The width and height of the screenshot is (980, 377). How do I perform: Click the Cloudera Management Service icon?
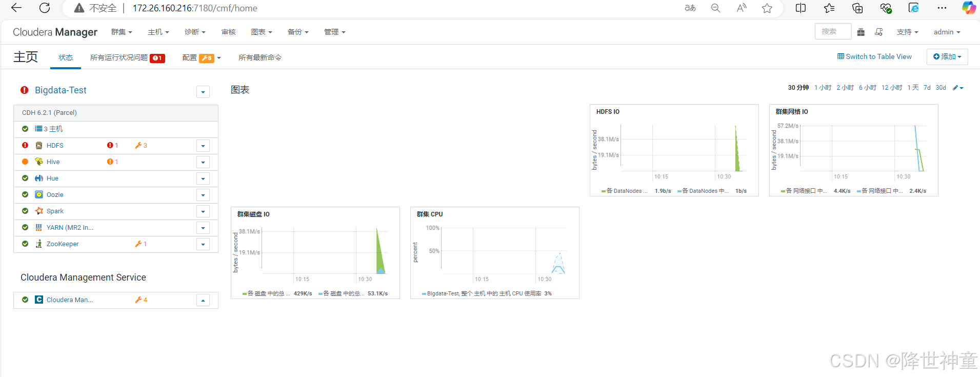pyautogui.click(x=39, y=300)
